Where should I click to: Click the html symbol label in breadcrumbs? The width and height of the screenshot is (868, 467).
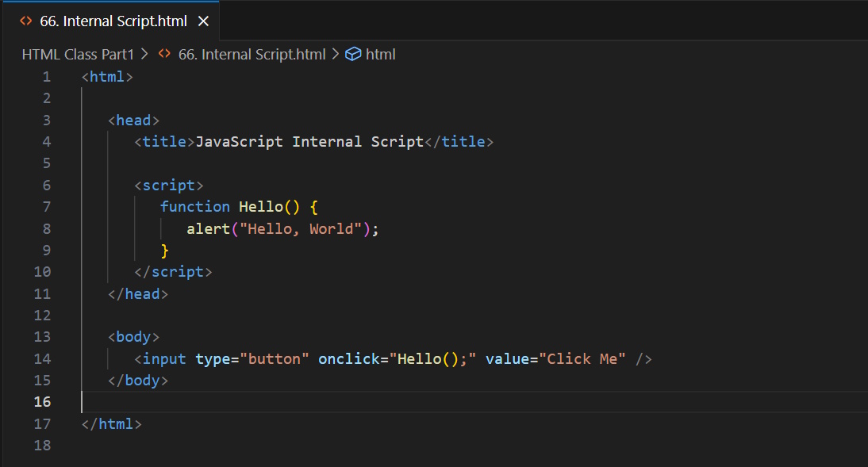[380, 54]
